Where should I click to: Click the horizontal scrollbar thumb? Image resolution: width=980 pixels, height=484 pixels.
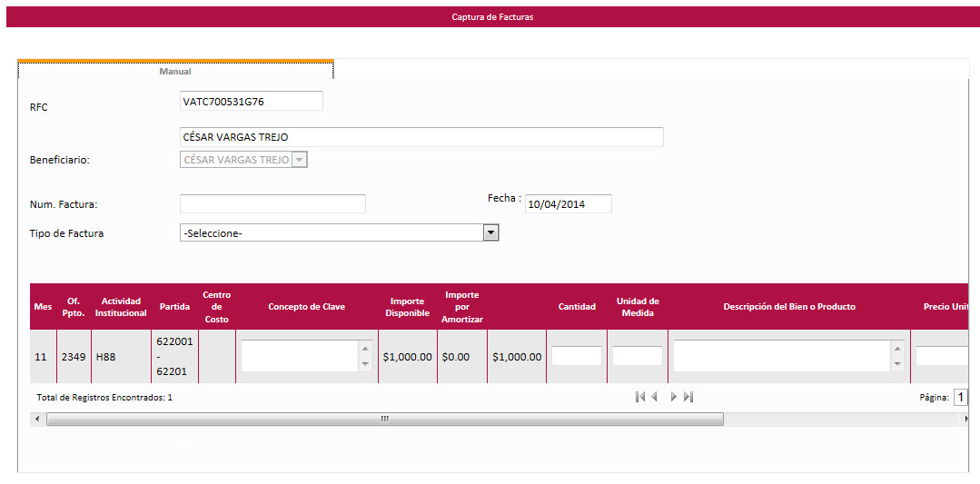pos(385,419)
